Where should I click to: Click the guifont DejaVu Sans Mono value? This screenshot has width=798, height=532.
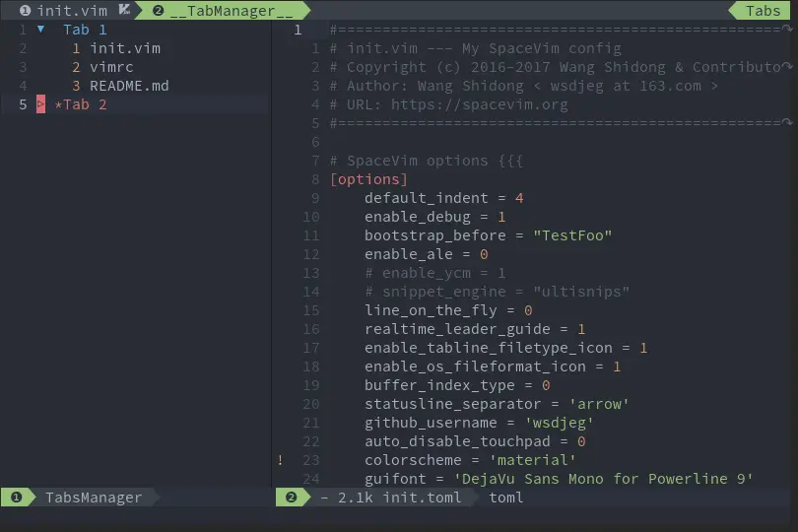(x=603, y=479)
